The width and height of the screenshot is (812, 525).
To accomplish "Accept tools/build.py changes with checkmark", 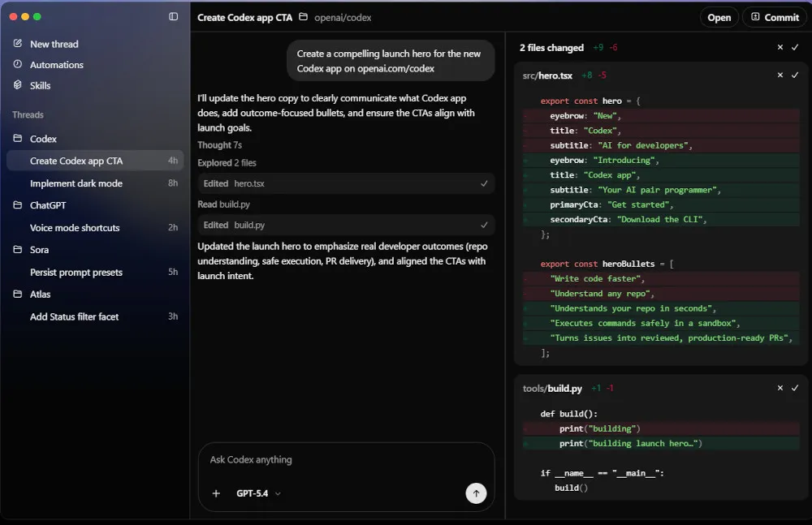I will click(795, 388).
